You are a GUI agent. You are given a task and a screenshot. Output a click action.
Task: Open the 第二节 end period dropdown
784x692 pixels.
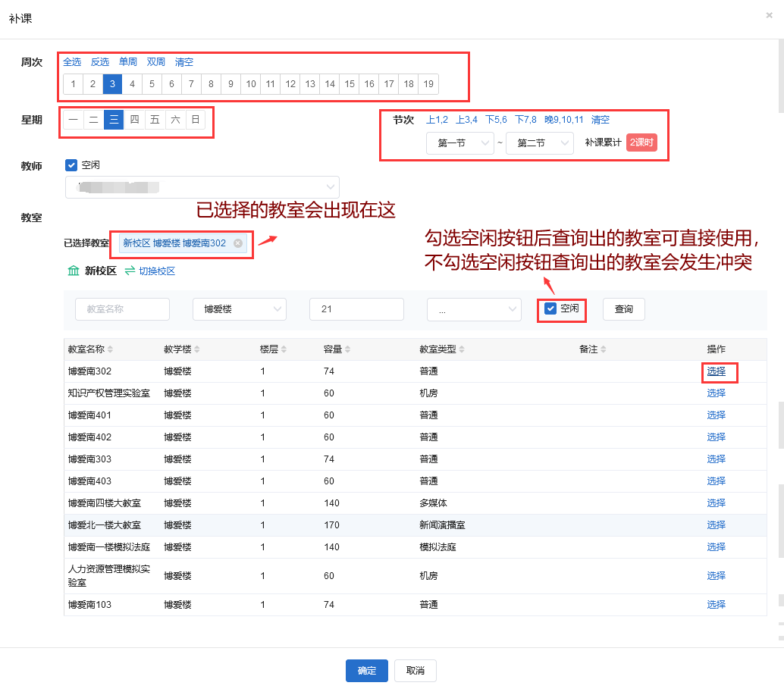(539, 142)
